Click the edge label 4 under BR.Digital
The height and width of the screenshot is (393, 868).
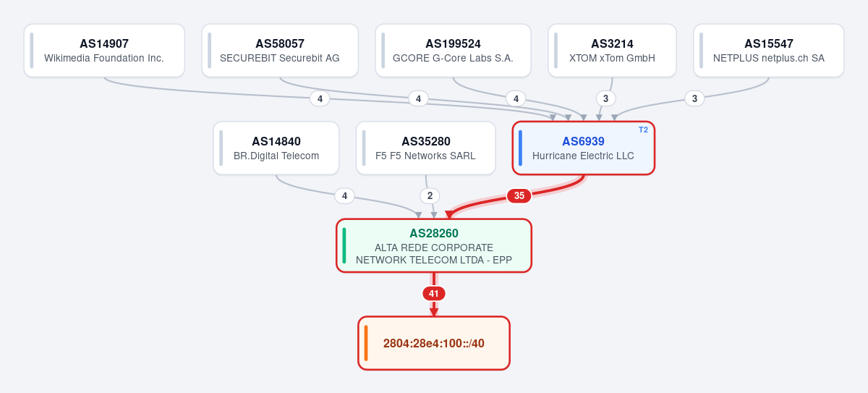[344, 195]
